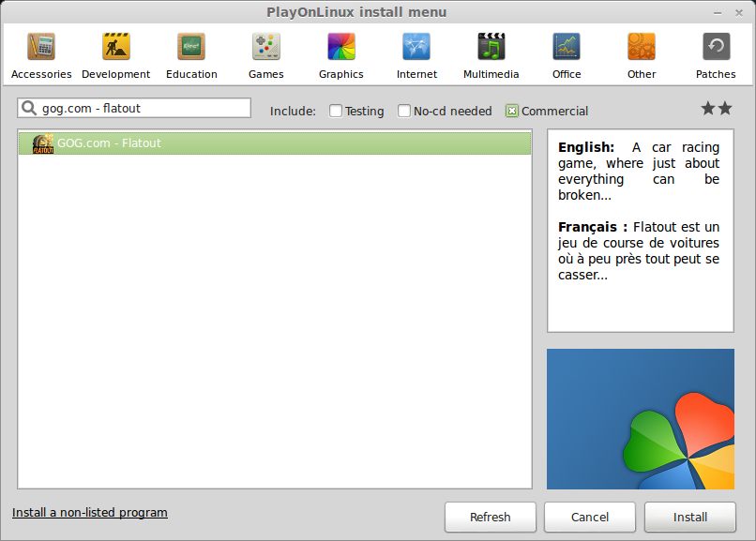Image resolution: width=756 pixels, height=541 pixels.
Task: Open the Development category
Action: tap(115, 55)
